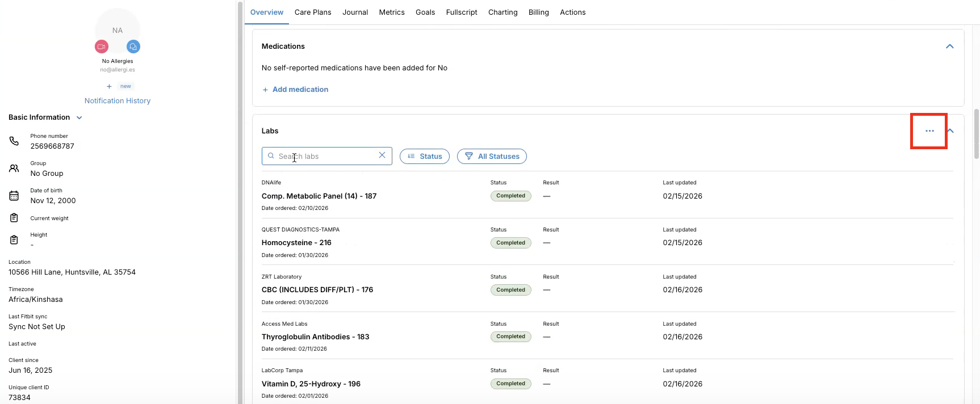Open the Care Plans tab
The image size is (980, 404).
[x=313, y=12]
